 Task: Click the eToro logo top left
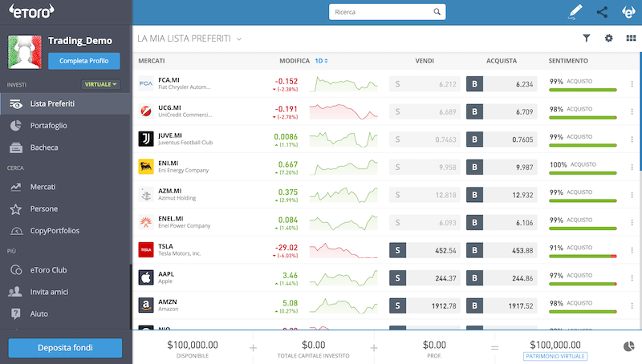coord(31,11)
